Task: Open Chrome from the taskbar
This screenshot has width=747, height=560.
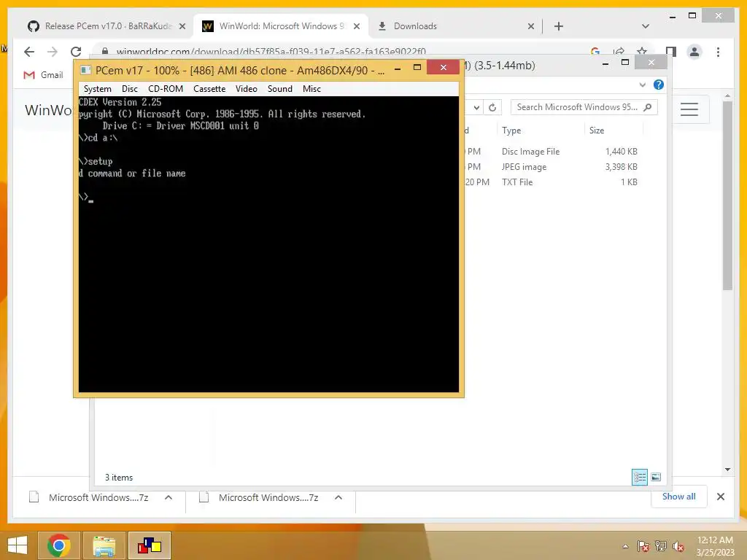Action: [x=58, y=545]
